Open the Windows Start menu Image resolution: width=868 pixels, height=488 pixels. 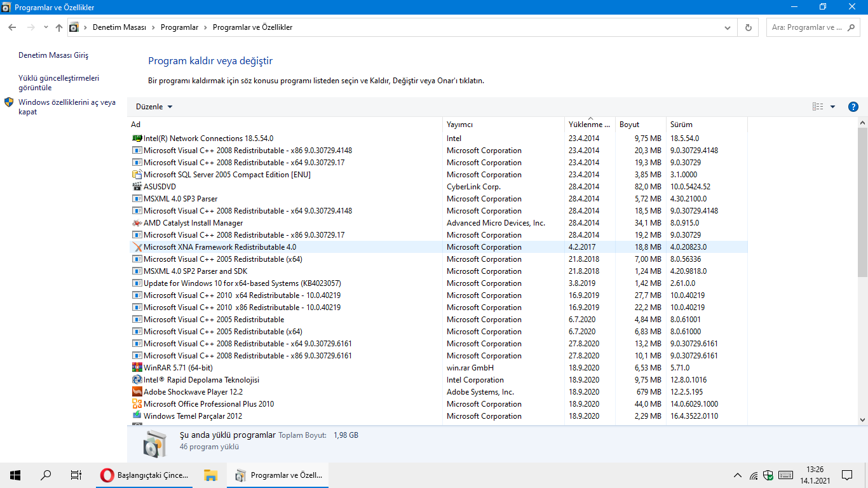(15, 475)
